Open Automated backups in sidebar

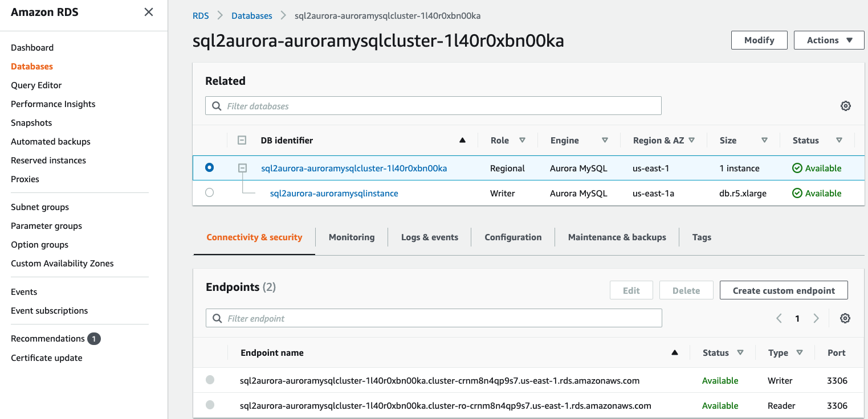(x=51, y=142)
